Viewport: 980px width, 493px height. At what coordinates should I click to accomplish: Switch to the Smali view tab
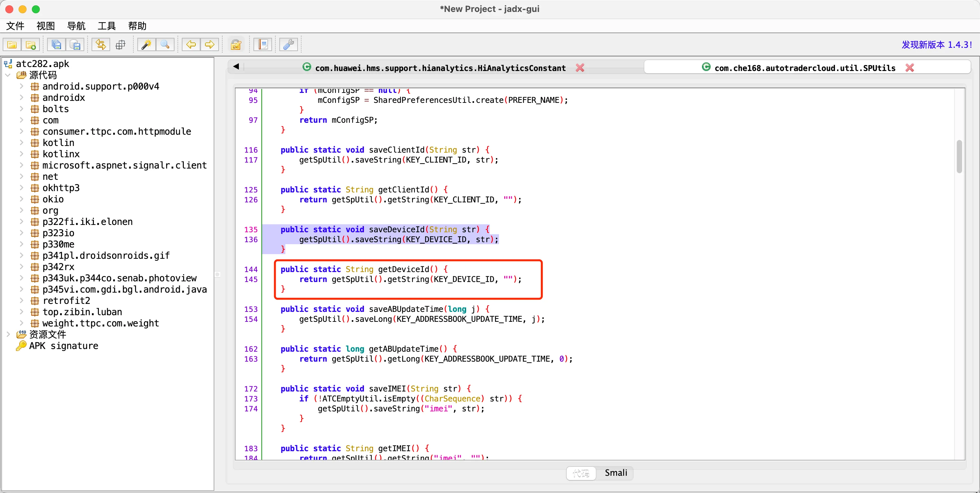point(615,473)
